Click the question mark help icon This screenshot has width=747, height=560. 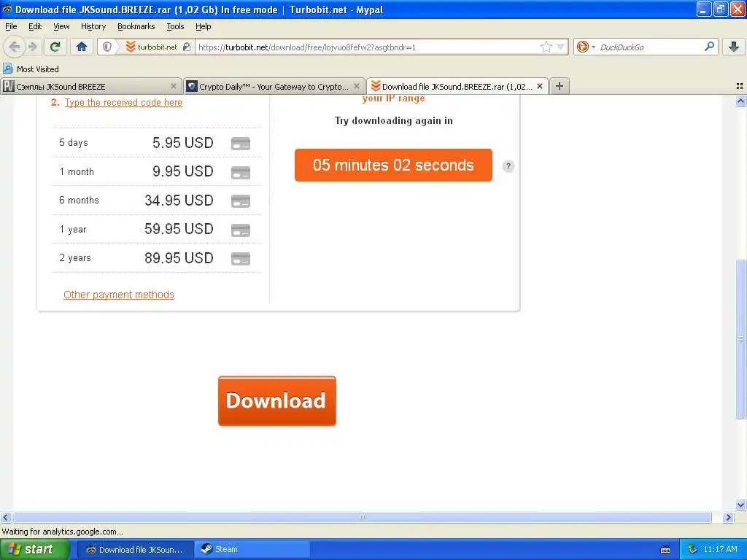tap(508, 166)
